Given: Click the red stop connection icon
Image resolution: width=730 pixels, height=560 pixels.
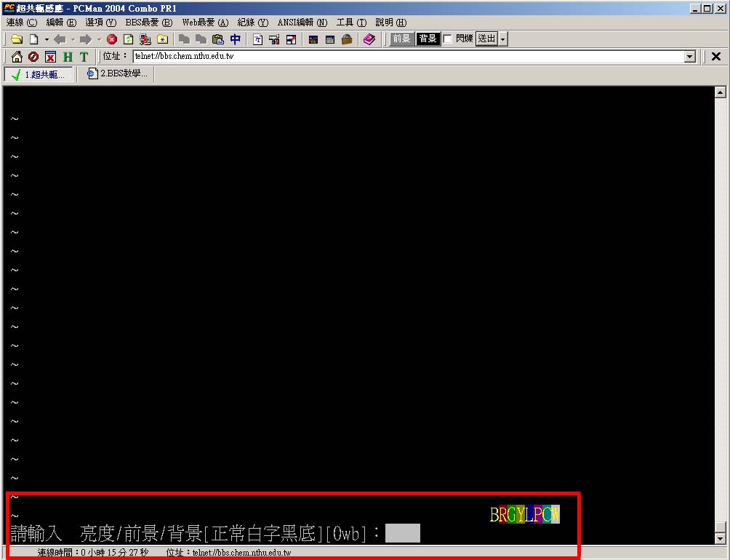Looking at the screenshot, I should 112,39.
